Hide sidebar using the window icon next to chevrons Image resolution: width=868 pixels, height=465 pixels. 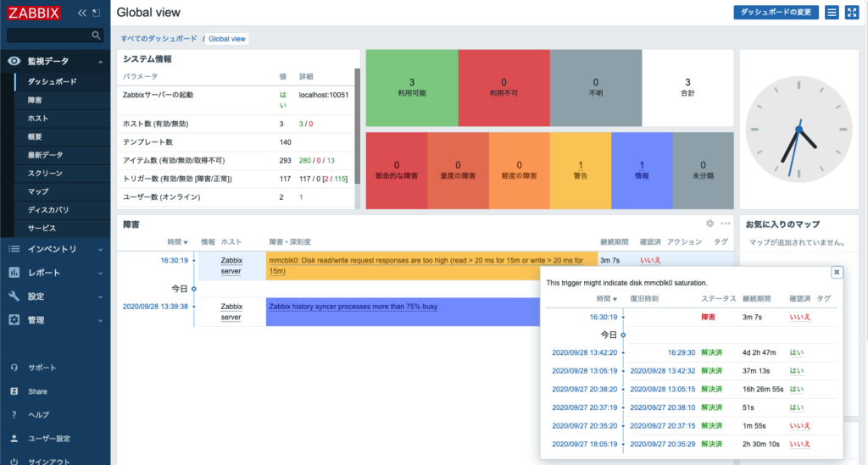click(x=97, y=13)
